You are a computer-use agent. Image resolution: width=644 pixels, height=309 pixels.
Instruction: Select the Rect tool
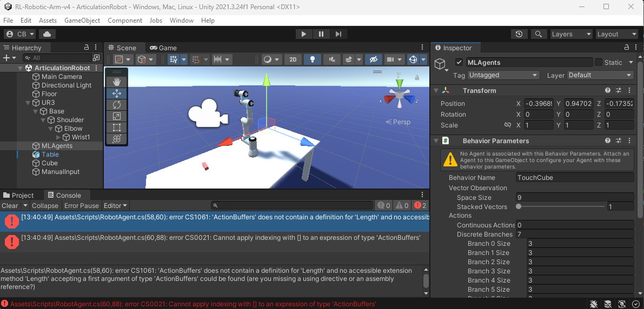pyautogui.click(x=117, y=127)
